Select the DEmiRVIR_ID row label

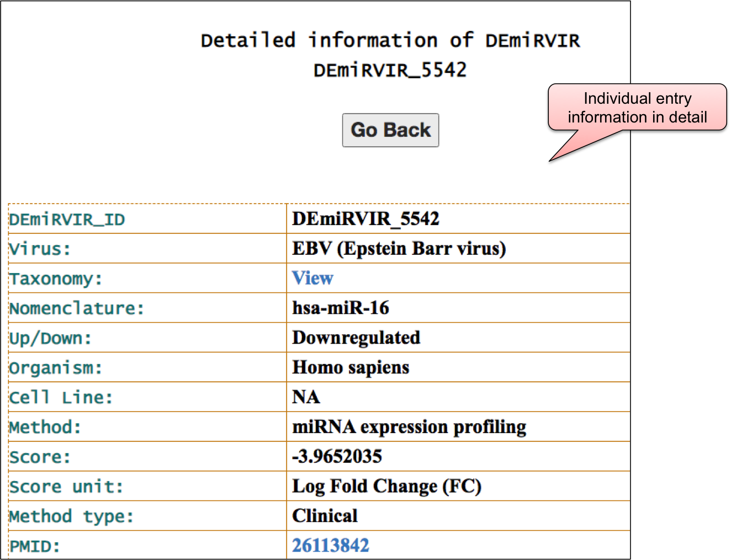67,220
